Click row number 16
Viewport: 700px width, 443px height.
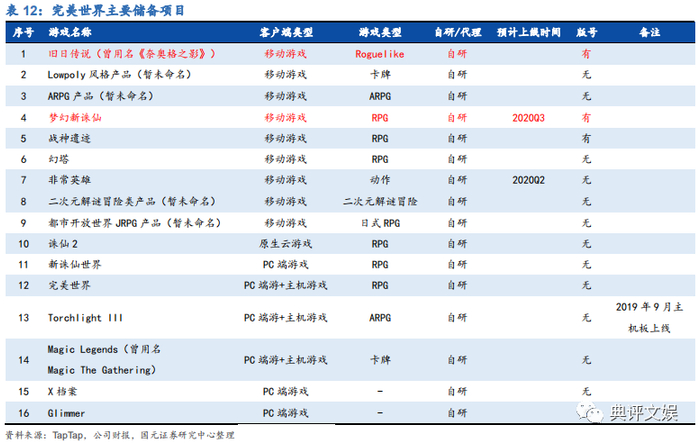tap(24, 413)
